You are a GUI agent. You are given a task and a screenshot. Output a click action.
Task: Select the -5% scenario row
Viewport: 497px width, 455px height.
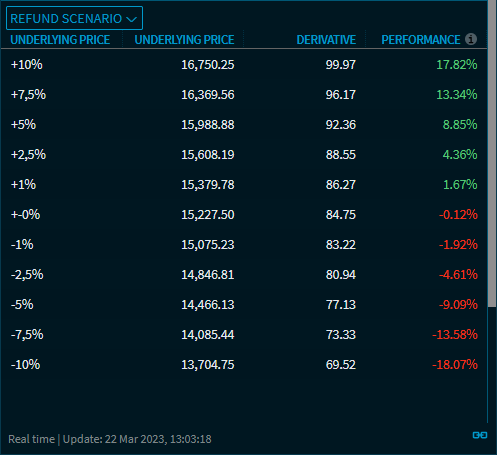244,304
